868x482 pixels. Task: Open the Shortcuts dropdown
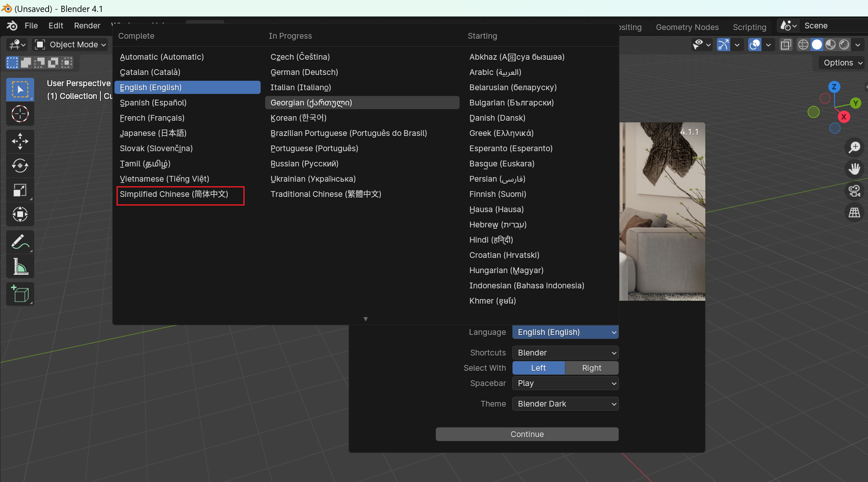click(565, 353)
